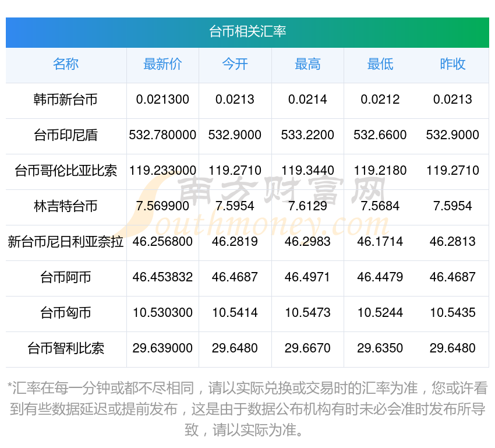
Task: Open the 林吉特台币 currency pair
Action: pos(66,207)
